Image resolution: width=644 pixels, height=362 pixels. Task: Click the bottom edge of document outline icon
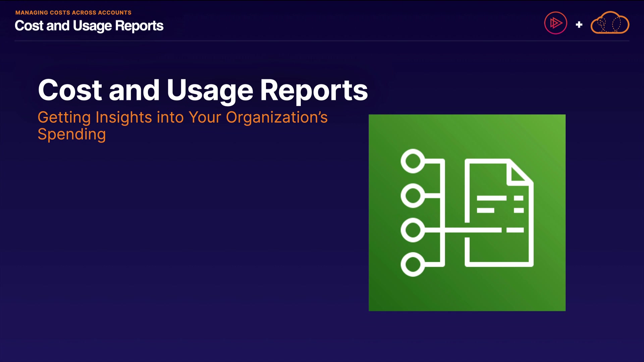(499, 264)
